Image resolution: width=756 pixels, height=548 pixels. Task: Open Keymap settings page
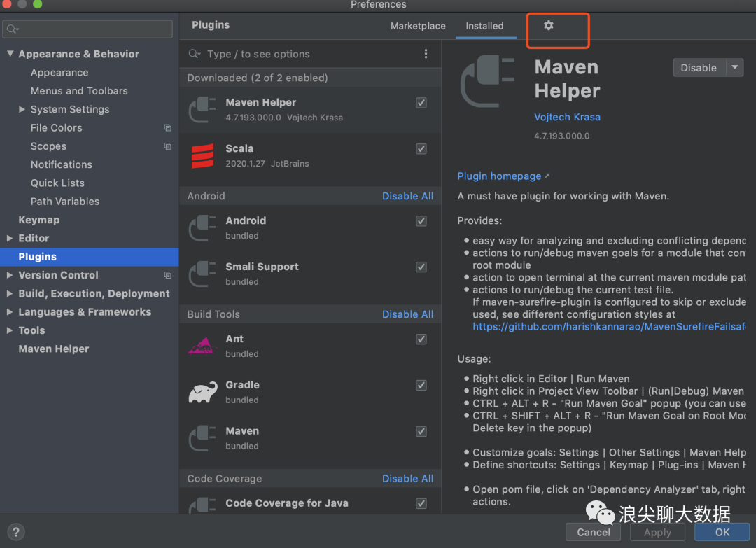[39, 220]
